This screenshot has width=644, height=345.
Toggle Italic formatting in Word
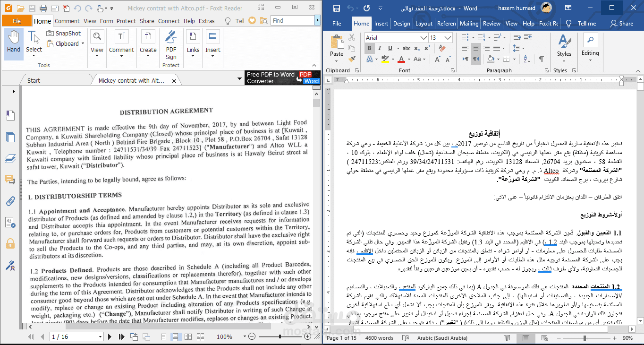coord(380,48)
